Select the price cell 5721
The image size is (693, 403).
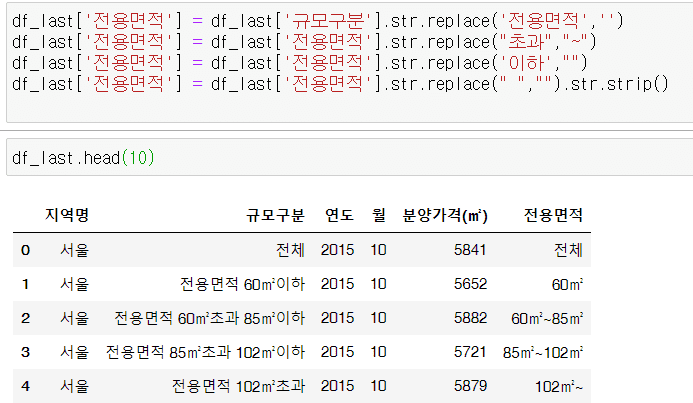click(470, 352)
